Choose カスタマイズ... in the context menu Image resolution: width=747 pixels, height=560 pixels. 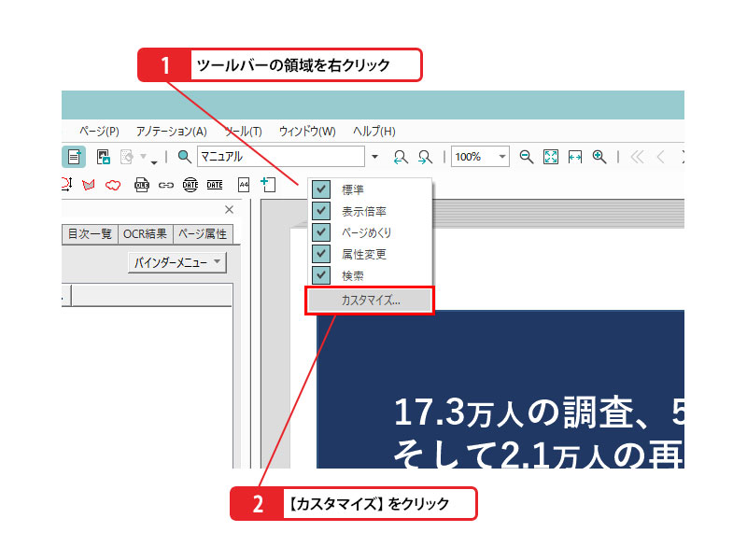pos(370,301)
